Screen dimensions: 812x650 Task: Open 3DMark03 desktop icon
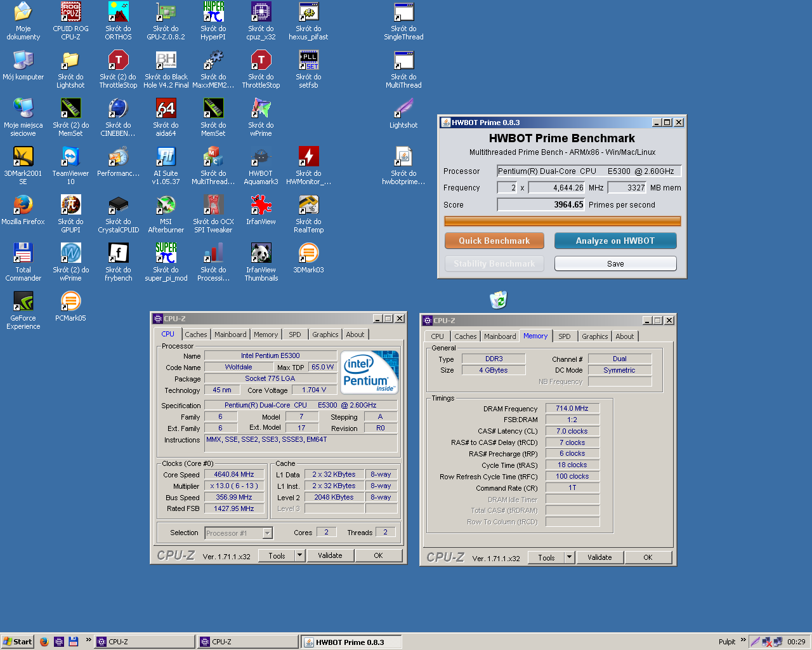[x=308, y=258]
